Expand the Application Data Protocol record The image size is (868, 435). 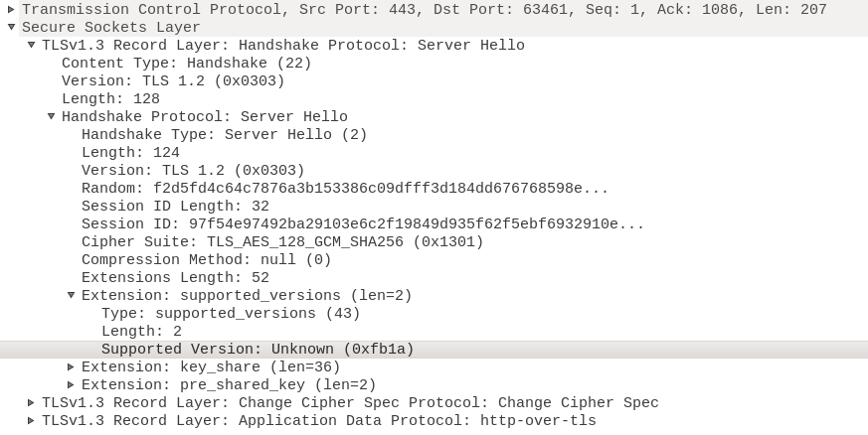[x=31, y=420]
